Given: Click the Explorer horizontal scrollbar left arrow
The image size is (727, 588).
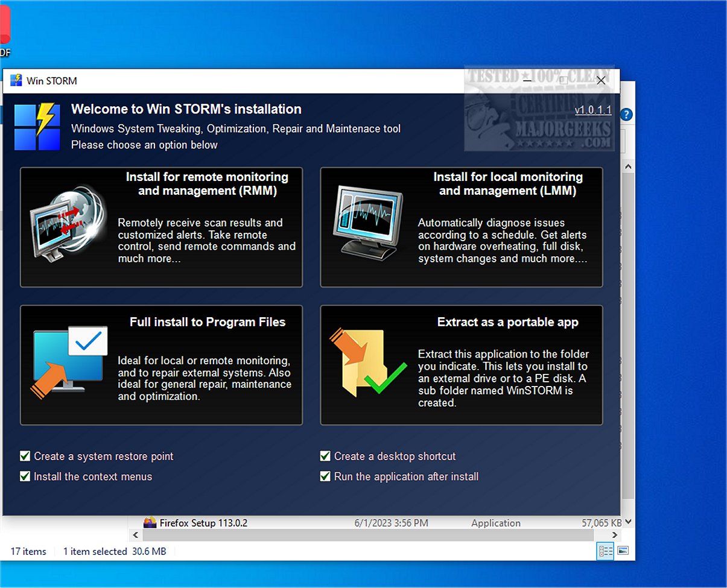Looking at the screenshot, I should [136, 535].
